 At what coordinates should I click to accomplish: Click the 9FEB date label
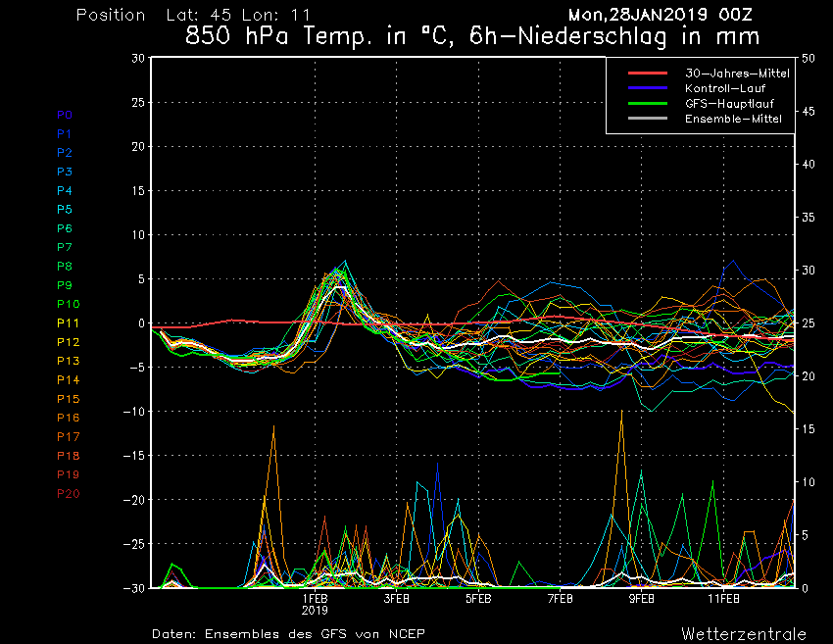642,599
